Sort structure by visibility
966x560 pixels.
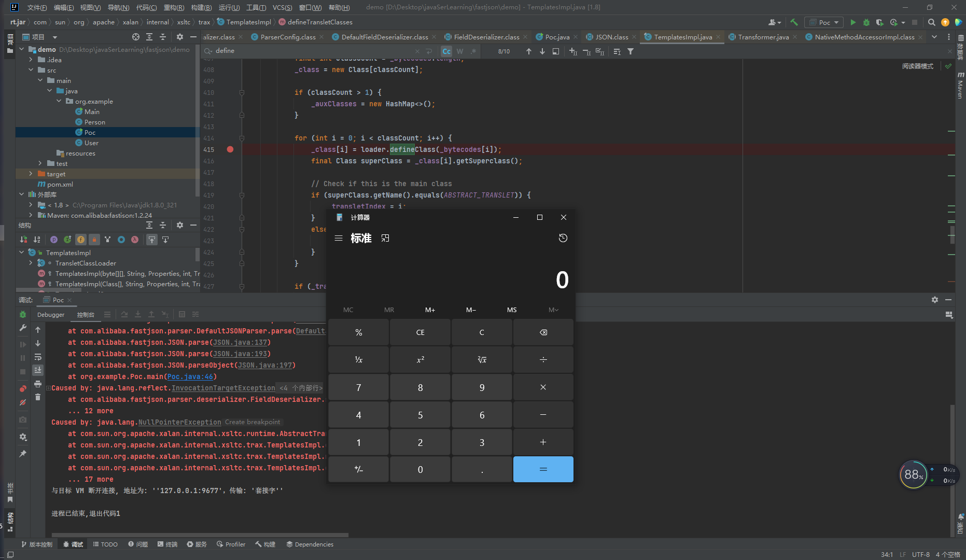coord(23,240)
